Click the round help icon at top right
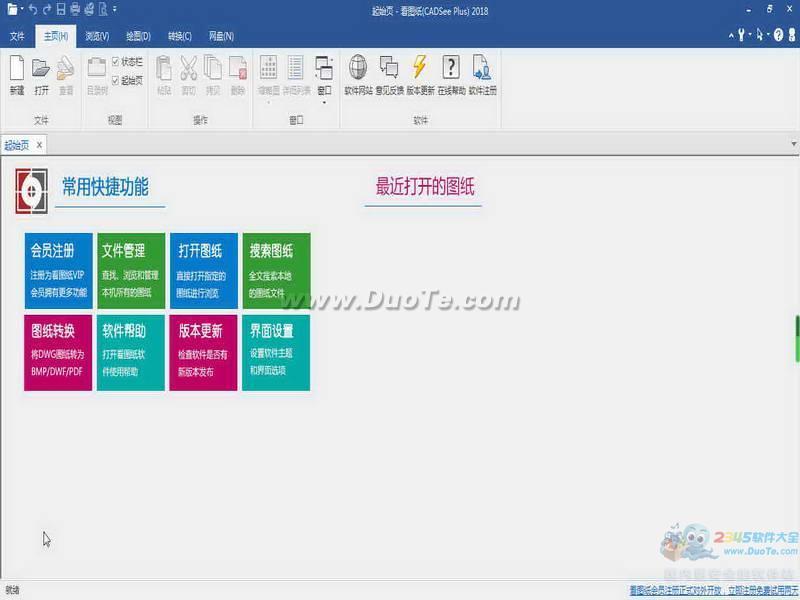This screenshot has width=800, height=600. tap(778, 35)
